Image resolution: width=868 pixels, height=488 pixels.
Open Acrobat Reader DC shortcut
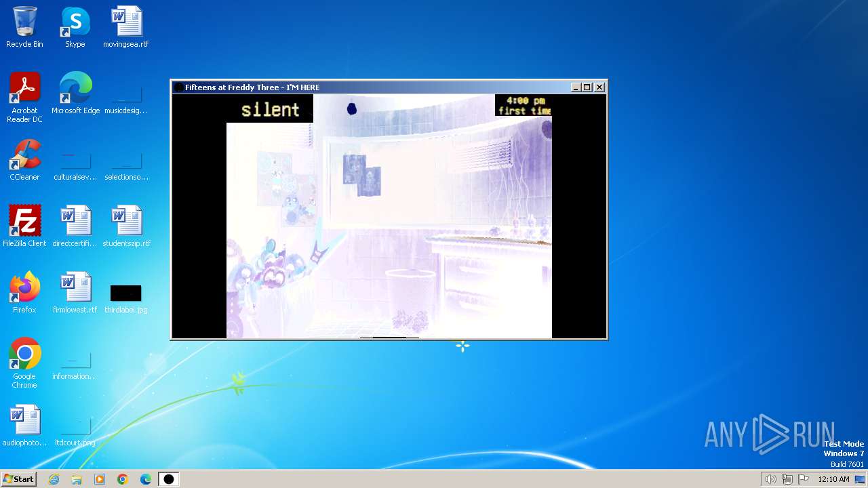coord(24,98)
